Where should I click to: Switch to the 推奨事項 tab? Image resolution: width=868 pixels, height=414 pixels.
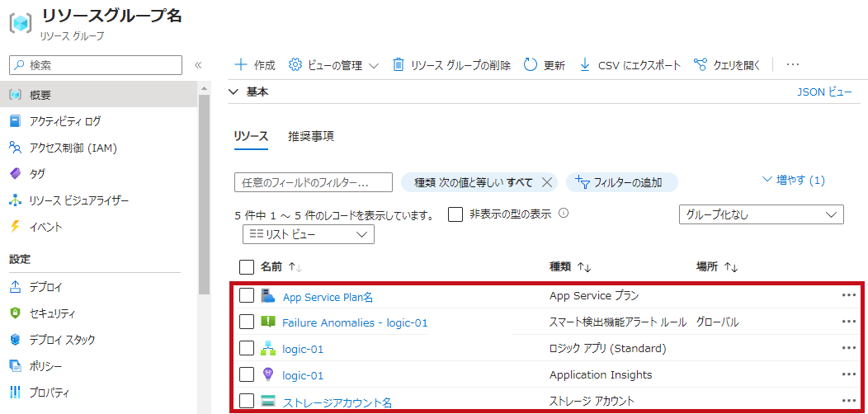(x=311, y=137)
